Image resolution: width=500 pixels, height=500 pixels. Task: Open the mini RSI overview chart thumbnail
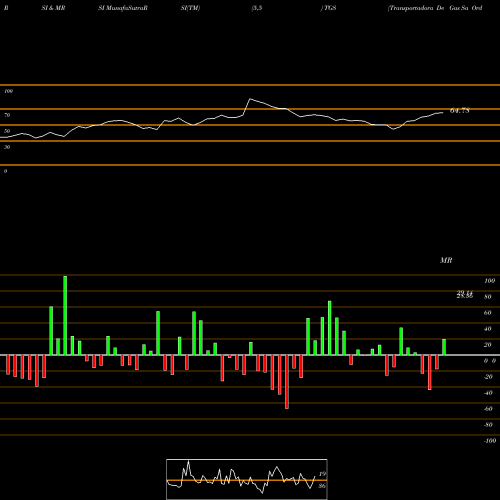(247, 479)
